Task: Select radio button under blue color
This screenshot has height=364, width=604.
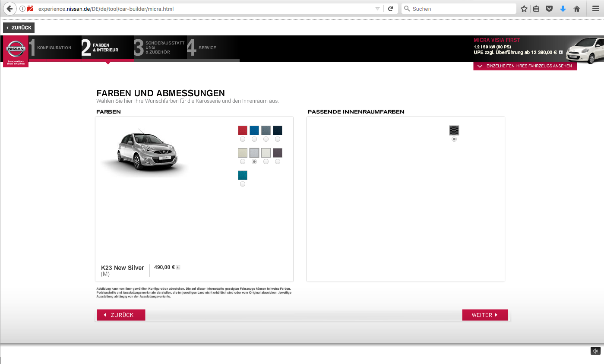Action: (x=254, y=139)
